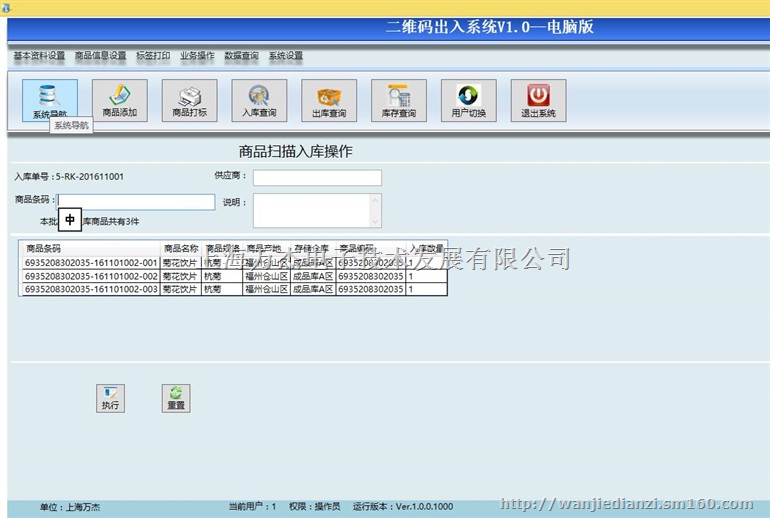Open 库存查询 inventory query icon
The image size is (770, 518).
point(399,100)
